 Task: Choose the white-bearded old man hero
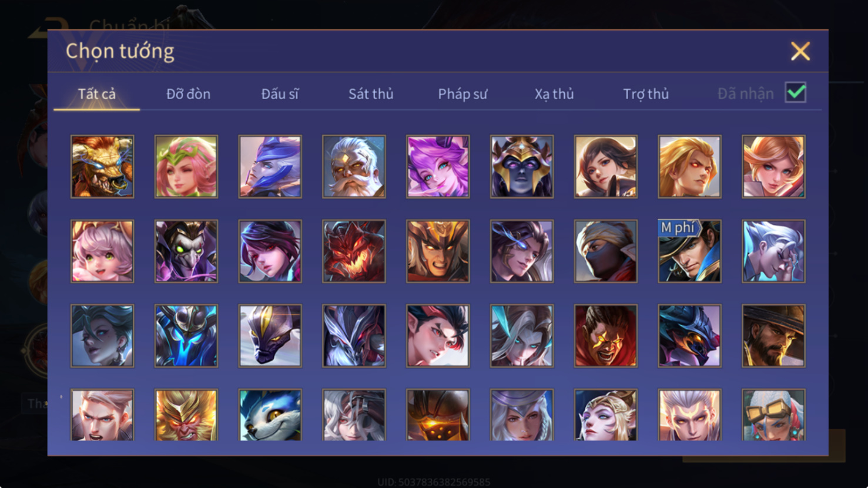point(354,167)
